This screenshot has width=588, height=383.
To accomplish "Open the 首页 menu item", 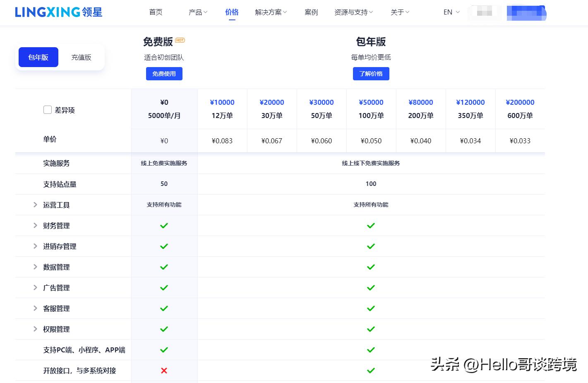I will 156,12.
